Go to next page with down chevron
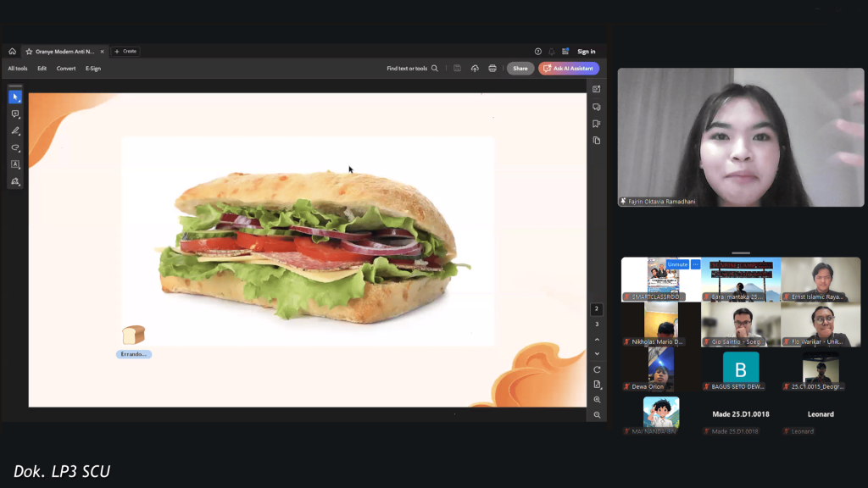 click(597, 354)
